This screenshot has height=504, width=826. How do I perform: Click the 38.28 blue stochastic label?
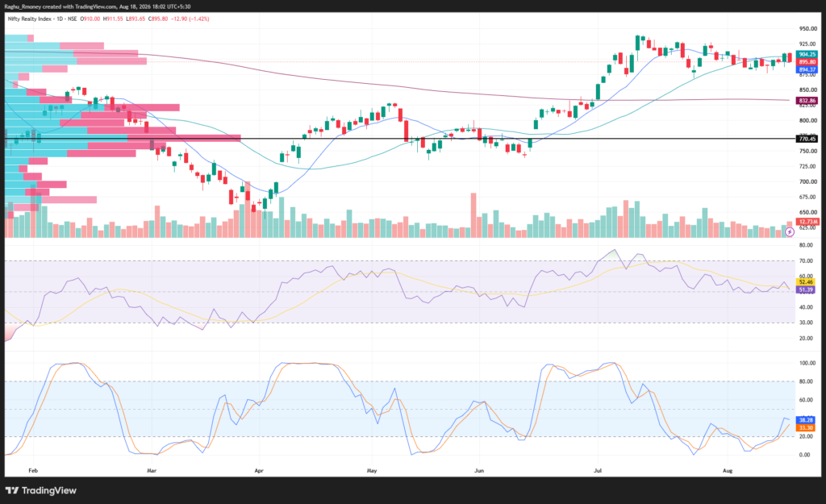[x=806, y=420]
